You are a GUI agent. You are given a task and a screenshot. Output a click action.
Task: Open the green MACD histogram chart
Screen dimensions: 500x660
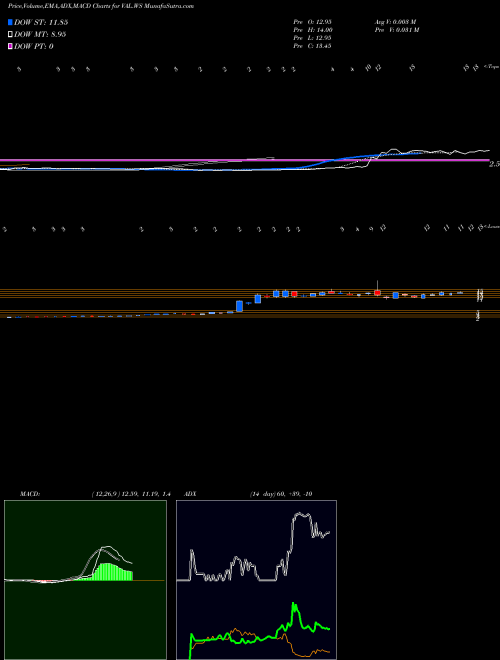tap(85, 580)
